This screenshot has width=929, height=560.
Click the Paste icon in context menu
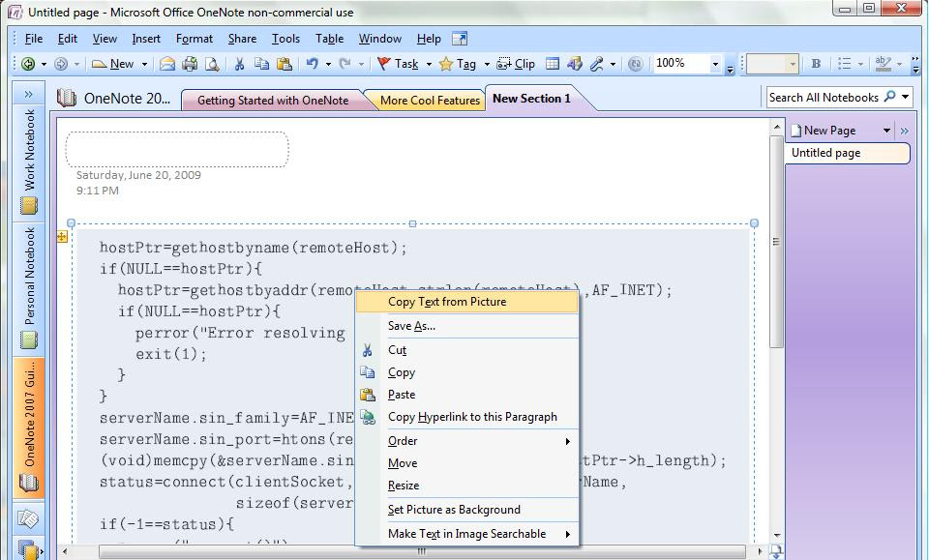(368, 395)
